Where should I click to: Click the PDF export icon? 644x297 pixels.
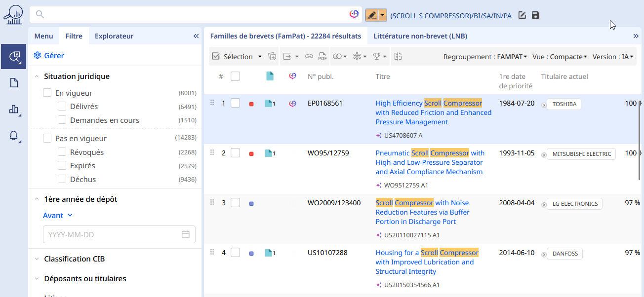tap(322, 57)
